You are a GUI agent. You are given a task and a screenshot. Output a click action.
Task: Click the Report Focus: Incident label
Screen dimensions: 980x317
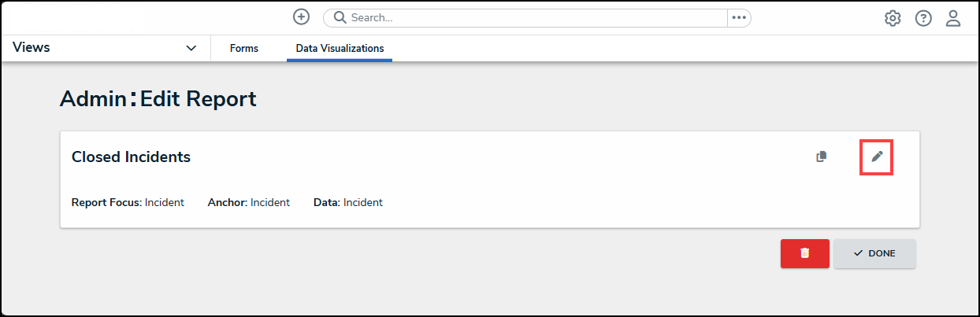click(128, 202)
